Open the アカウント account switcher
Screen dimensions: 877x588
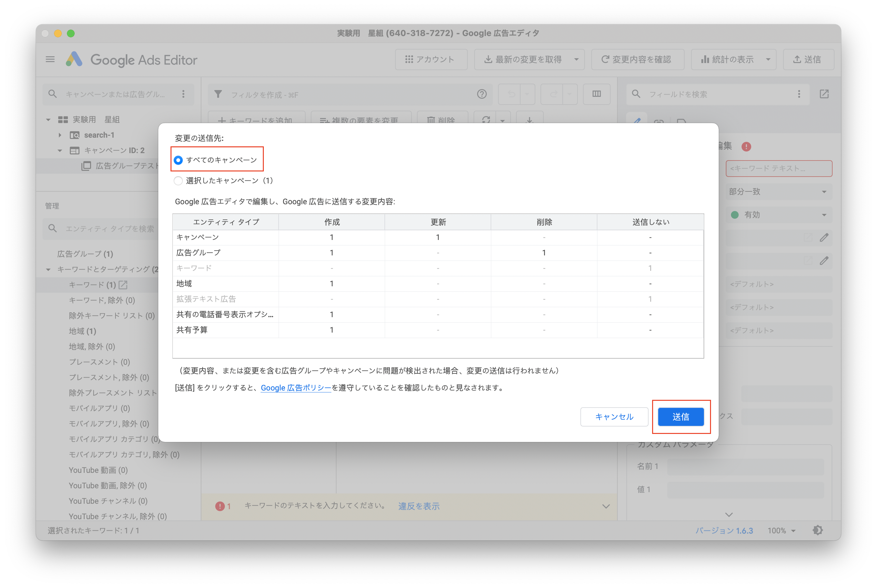point(431,59)
